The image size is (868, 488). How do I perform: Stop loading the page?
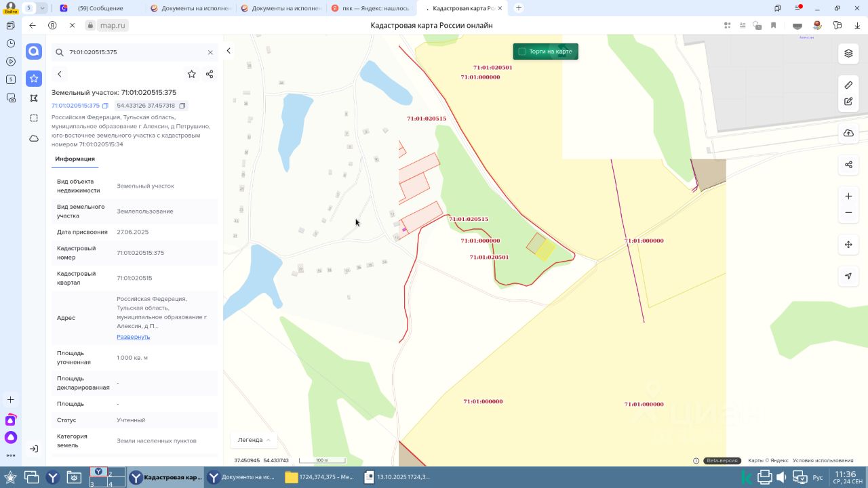point(72,25)
